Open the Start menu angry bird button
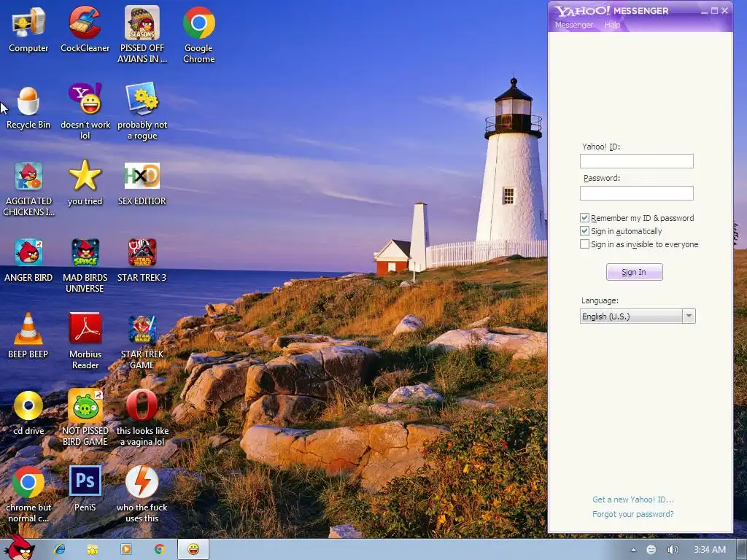The width and height of the screenshot is (747, 560). (x=18, y=547)
